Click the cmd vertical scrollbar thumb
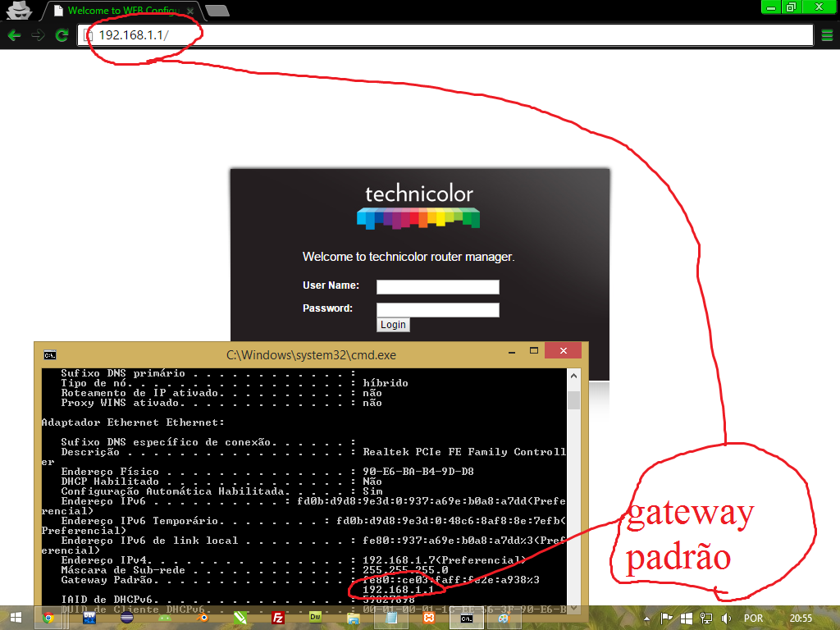The image size is (840, 630). coord(573,400)
